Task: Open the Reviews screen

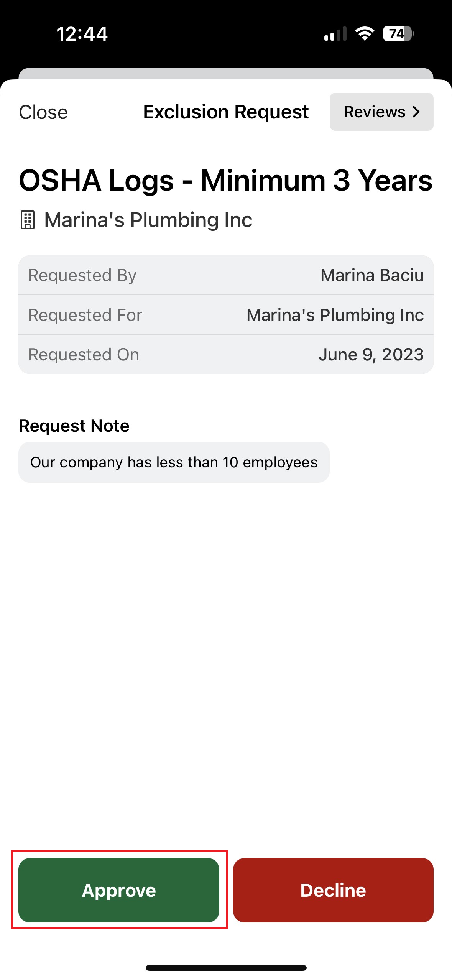Action: pos(381,112)
